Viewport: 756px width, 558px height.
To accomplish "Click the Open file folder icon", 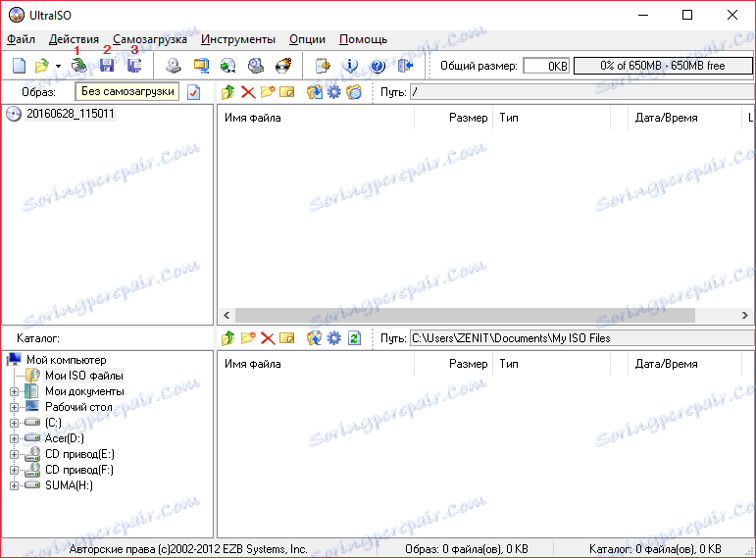I will tap(42, 65).
